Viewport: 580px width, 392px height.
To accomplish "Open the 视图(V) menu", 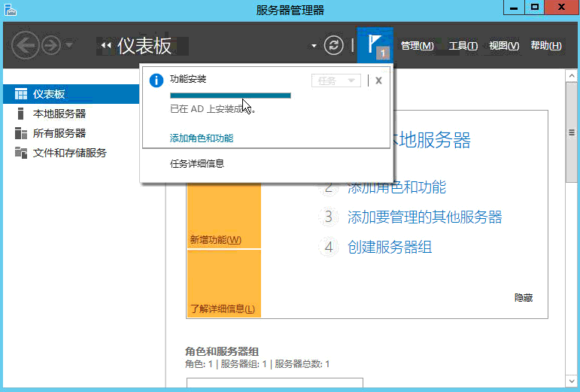I will click(x=503, y=46).
